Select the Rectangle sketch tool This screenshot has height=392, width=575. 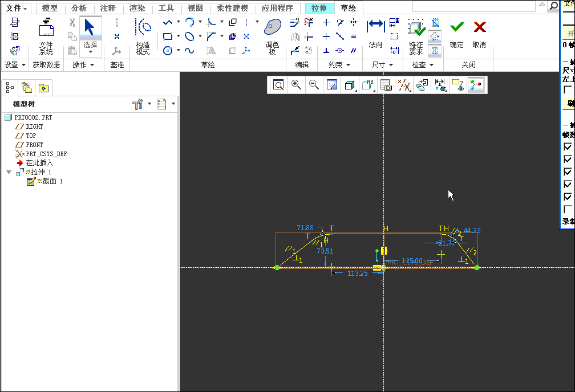pos(168,36)
